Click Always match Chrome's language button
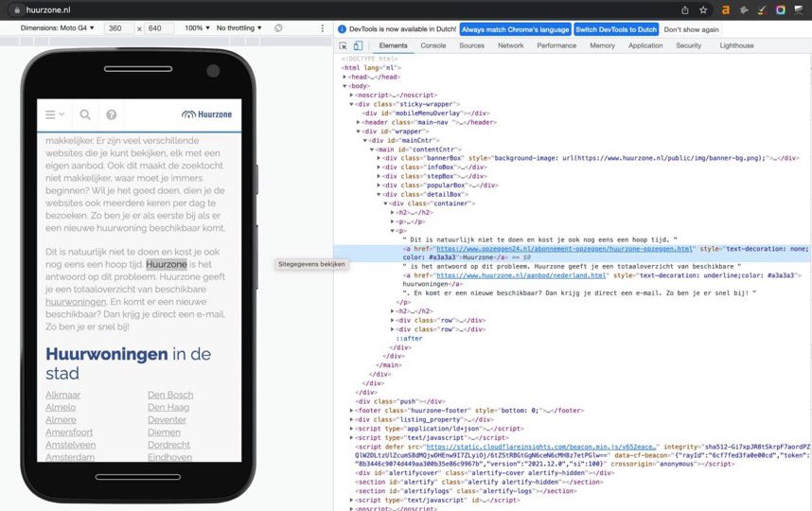This screenshot has height=511, width=812. click(x=515, y=29)
